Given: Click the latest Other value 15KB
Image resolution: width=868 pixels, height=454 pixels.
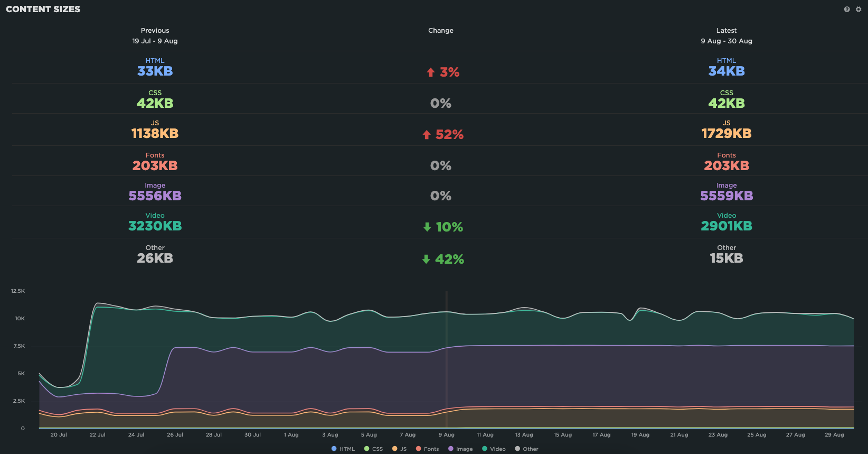Looking at the screenshot, I should (726, 258).
